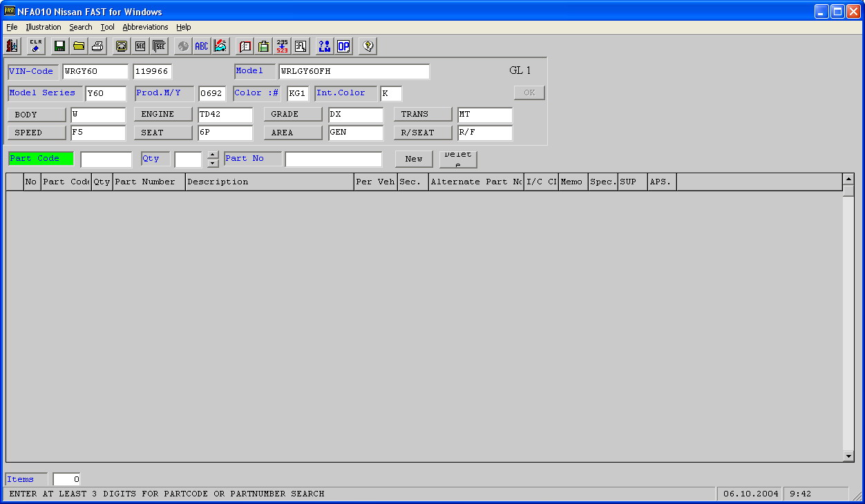865x504 pixels.
Task: Click the Items count field
Action: click(x=67, y=480)
